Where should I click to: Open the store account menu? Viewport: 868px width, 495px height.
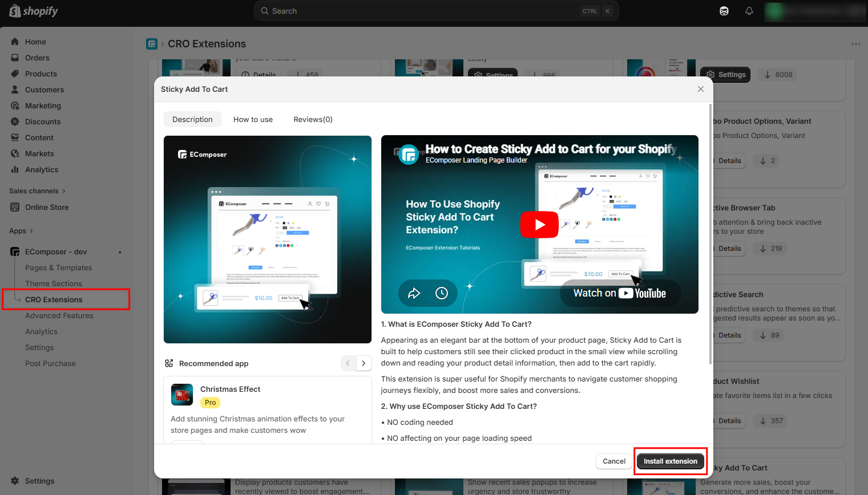tap(815, 11)
